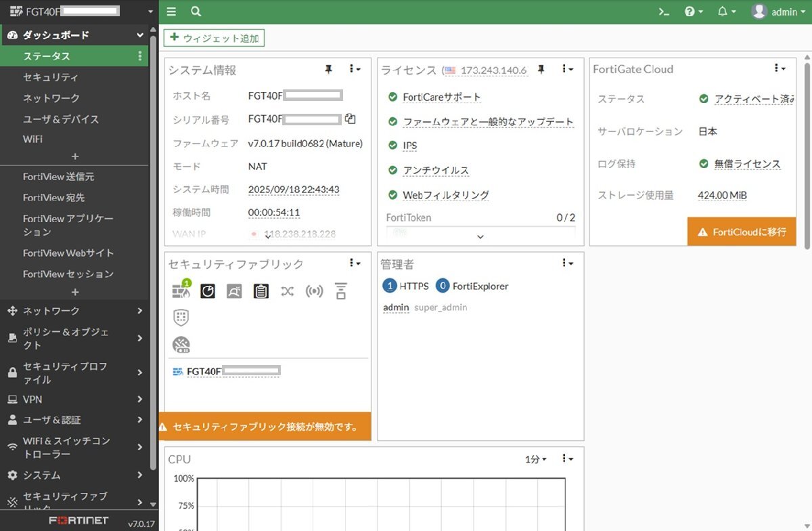812x531 pixels.
Task: Click the FortiAnalyzer logging icon in fabric widget
Action: [208, 291]
